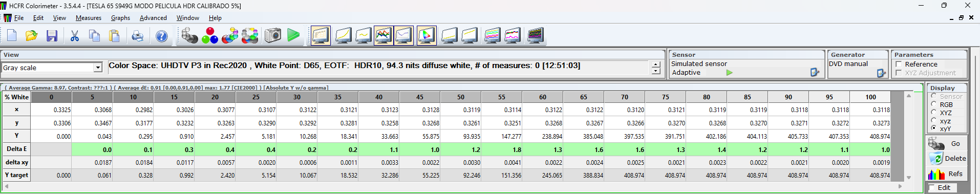Toggle the RGB levels graph icon
The image size is (980, 194).
(384, 36)
